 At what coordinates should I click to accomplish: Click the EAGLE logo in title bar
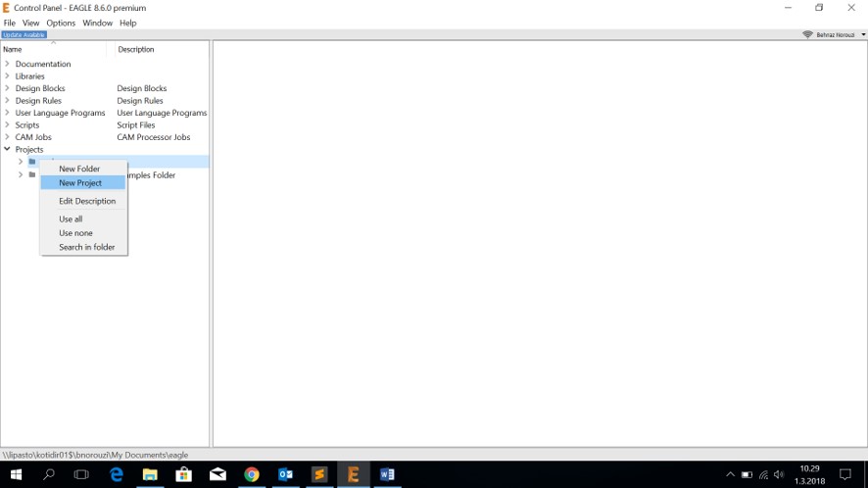pyautogui.click(x=6, y=8)
